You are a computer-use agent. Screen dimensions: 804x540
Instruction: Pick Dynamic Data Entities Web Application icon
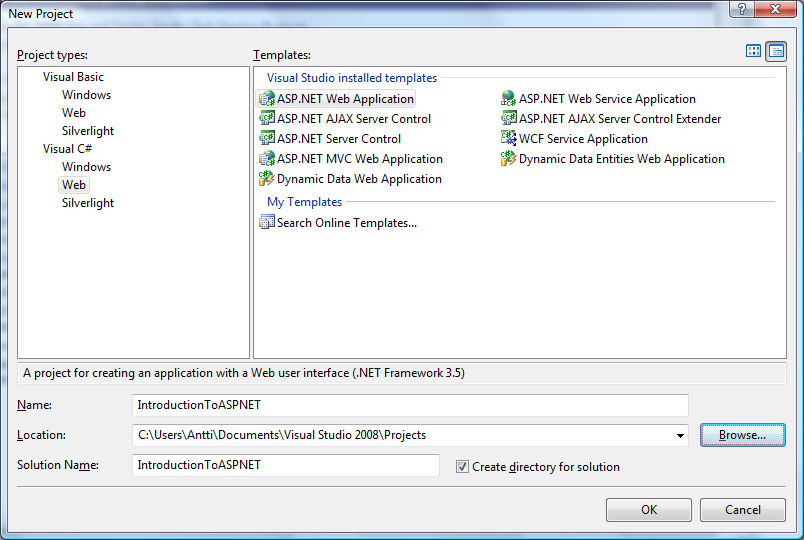(x=508, y=158)
